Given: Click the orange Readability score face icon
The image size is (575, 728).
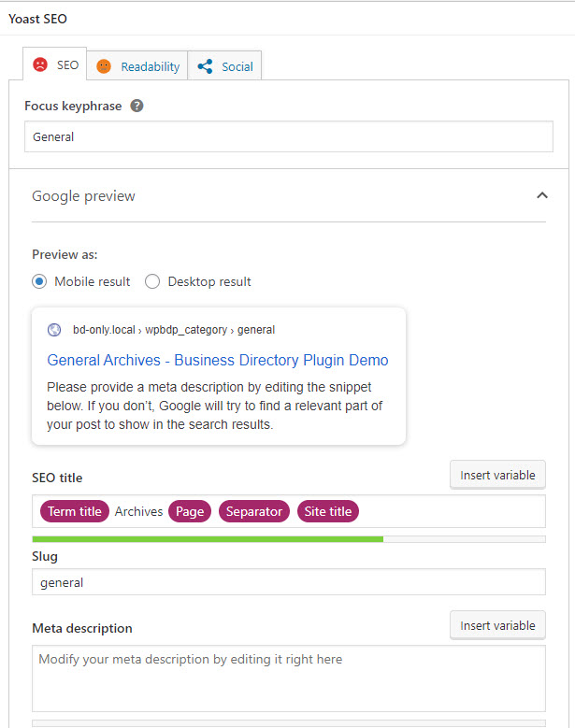Looking at the screenshot, I should pos(104,66).
